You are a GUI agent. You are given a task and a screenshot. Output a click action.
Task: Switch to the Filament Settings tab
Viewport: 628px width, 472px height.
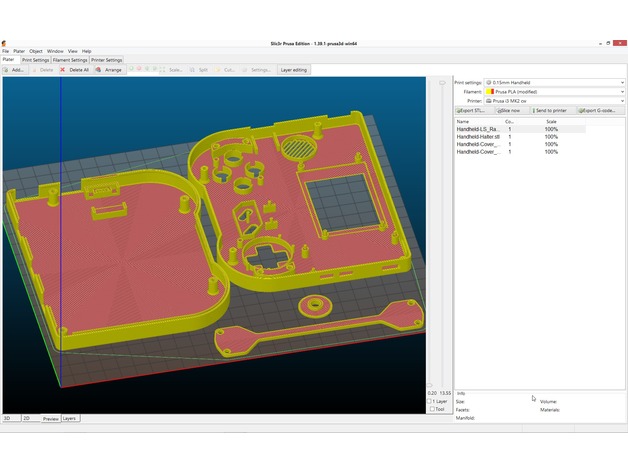(x=70, y=60)
